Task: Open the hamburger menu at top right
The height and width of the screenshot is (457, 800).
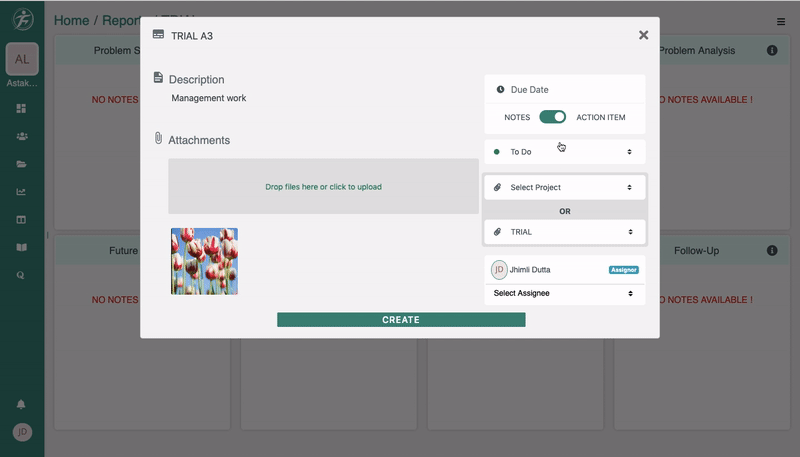Action: [x=781, y=21]
